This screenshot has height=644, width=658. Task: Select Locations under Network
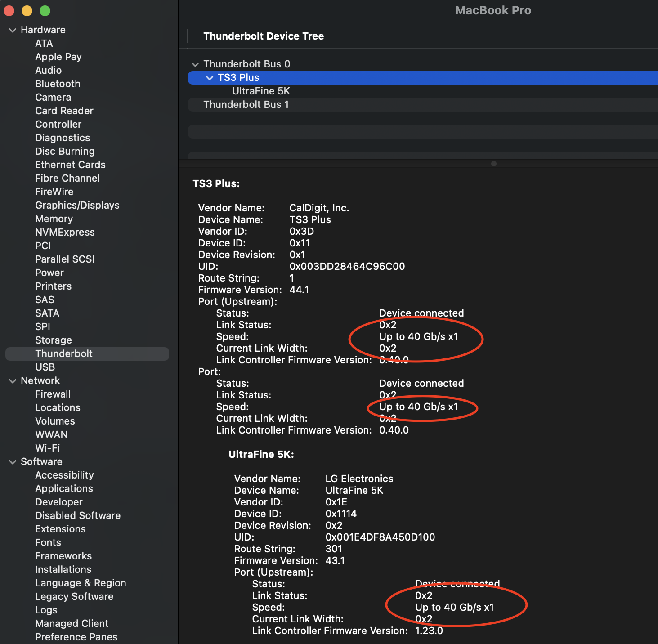(58, 407)
